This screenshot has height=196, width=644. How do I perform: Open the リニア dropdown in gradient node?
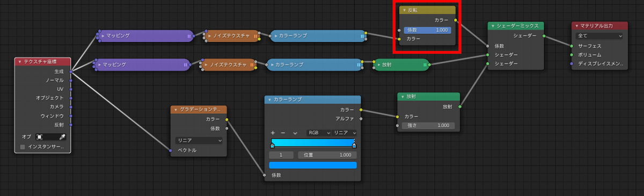(x=199, y=140)
